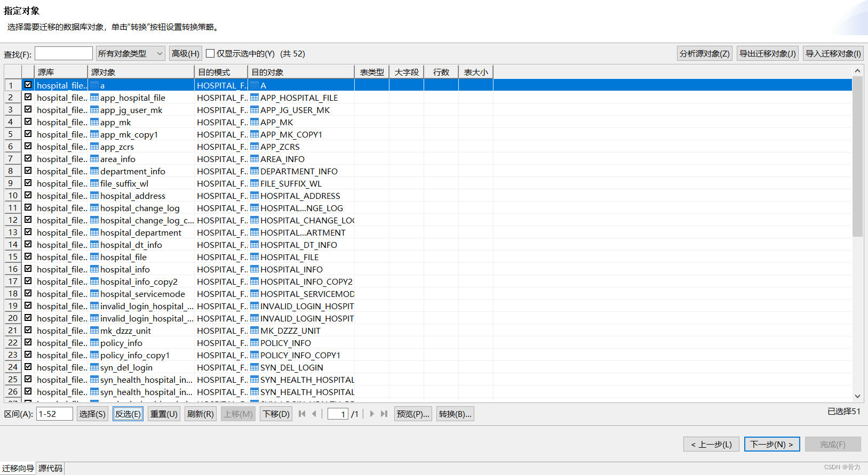The width and height of the screenshot is (868, 475).
Task: Uncheck row 1 checkbox for object a
Action: [x=28, y=85]
